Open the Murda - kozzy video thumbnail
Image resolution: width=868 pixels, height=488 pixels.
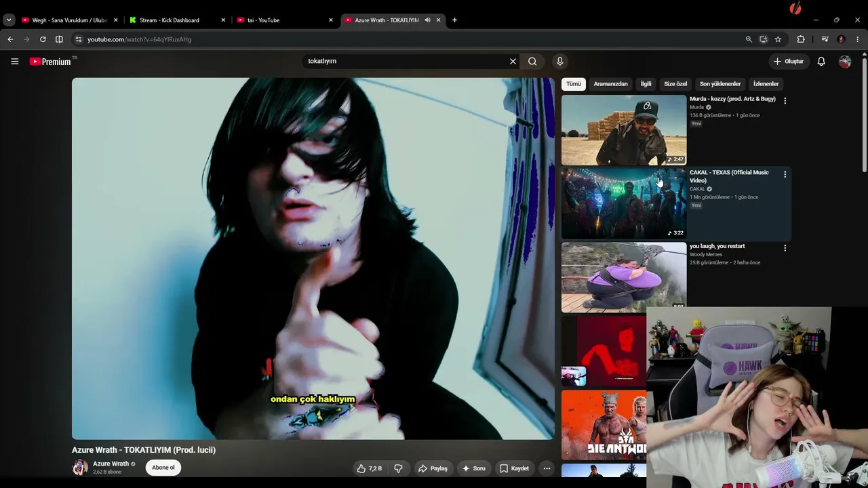tap(624, 130)
